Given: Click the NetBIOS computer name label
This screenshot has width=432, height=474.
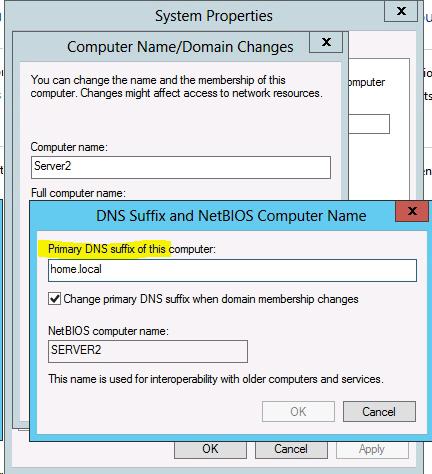Looking at the screenshot, I should [108, 331].
